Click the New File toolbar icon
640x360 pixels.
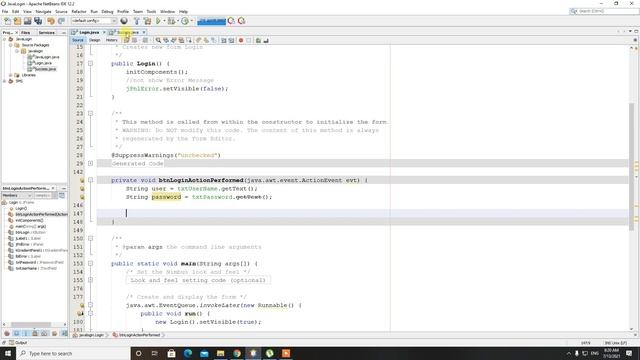click(x=7, y=21)
